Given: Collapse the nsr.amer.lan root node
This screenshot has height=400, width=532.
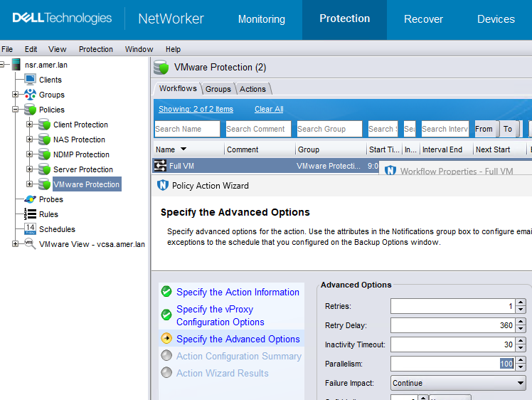Looking at the screenshot, I should (2, 65).
